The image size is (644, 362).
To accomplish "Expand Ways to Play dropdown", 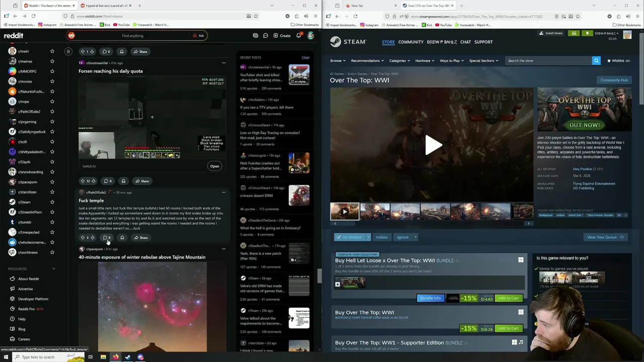I will coord(452,61).
